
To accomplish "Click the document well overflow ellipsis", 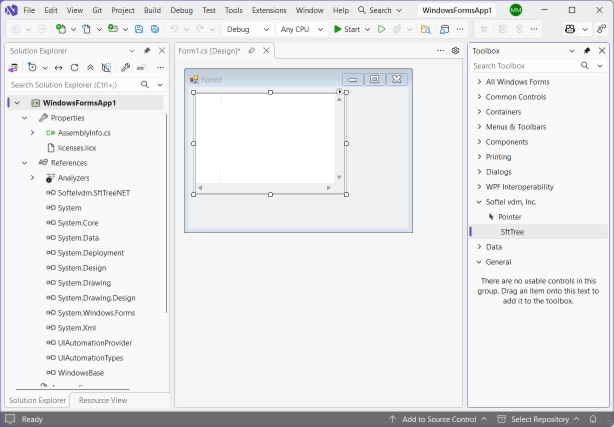I will coord(441,51).
